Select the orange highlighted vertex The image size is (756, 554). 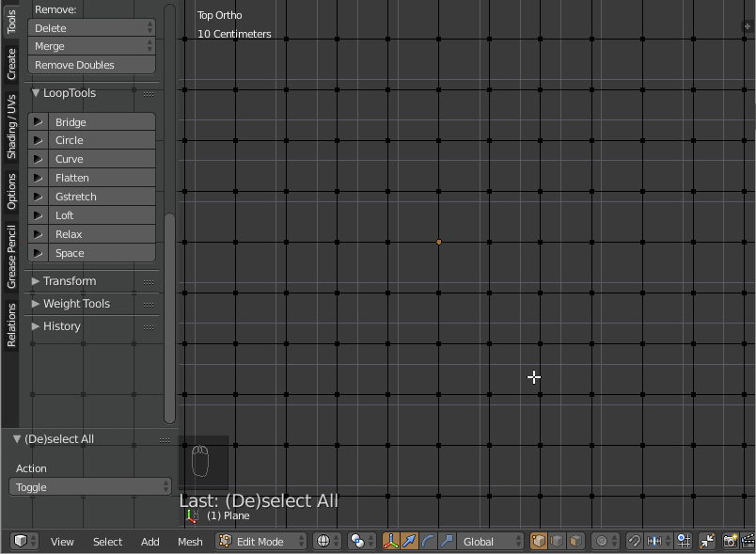439,242
